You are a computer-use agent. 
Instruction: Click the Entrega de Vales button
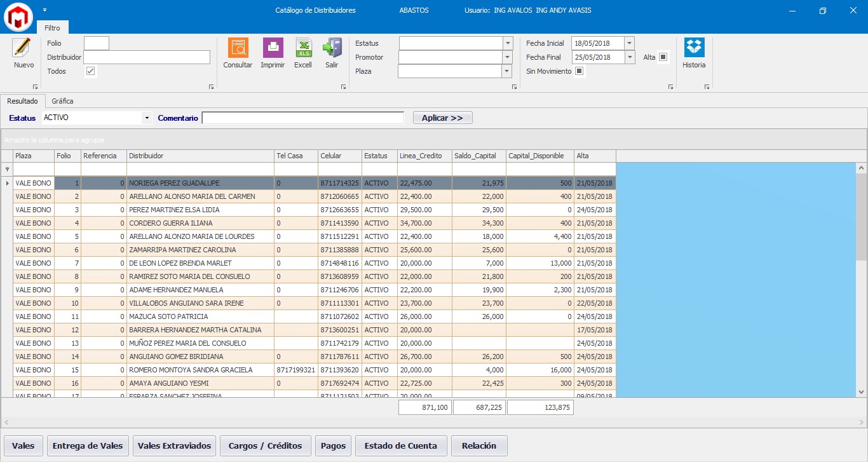(88, 445)
